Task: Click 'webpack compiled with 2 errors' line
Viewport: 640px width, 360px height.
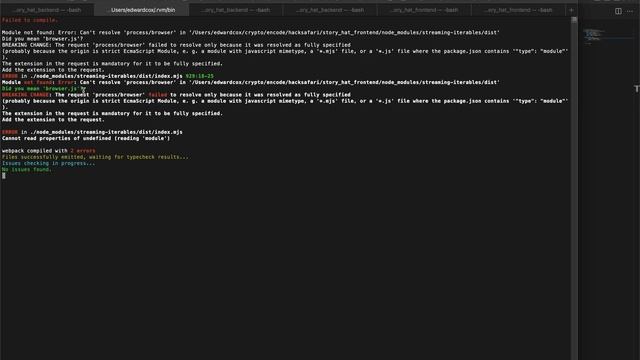Action: click(x=49, y=151)
